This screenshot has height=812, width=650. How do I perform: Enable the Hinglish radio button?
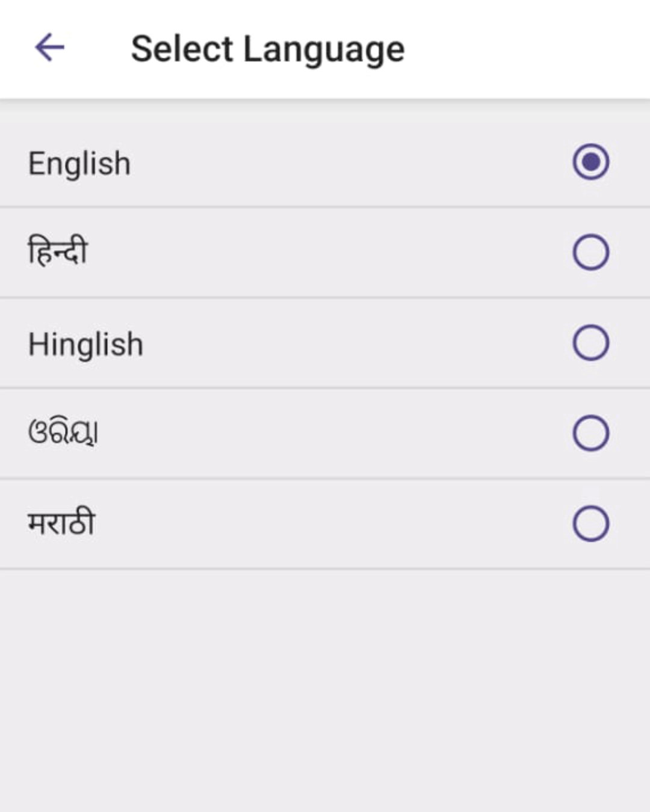(x=590, y=342)
